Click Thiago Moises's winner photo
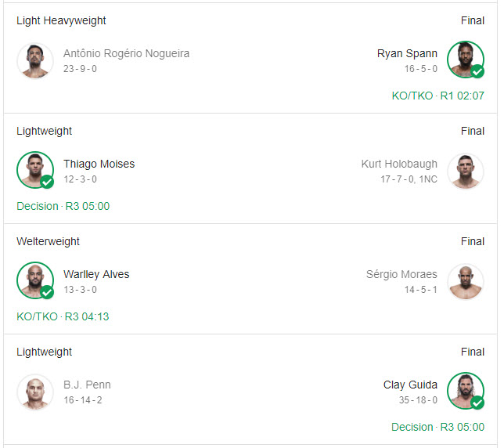 click(x=35, y=171)
